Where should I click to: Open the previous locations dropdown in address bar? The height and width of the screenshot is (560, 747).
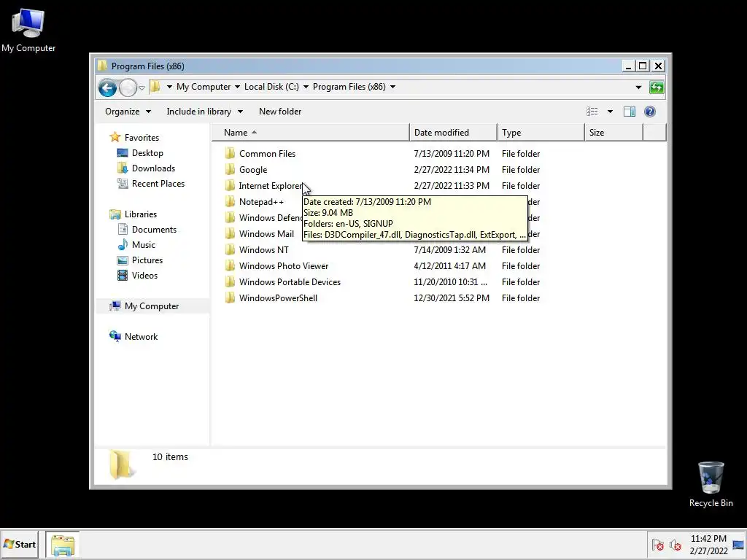pos(638,87)
